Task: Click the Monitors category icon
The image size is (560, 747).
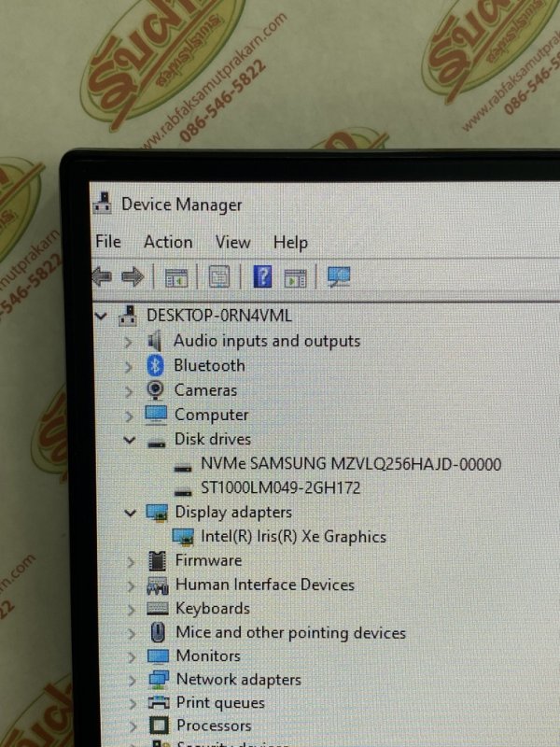Action: coord(158,656)
